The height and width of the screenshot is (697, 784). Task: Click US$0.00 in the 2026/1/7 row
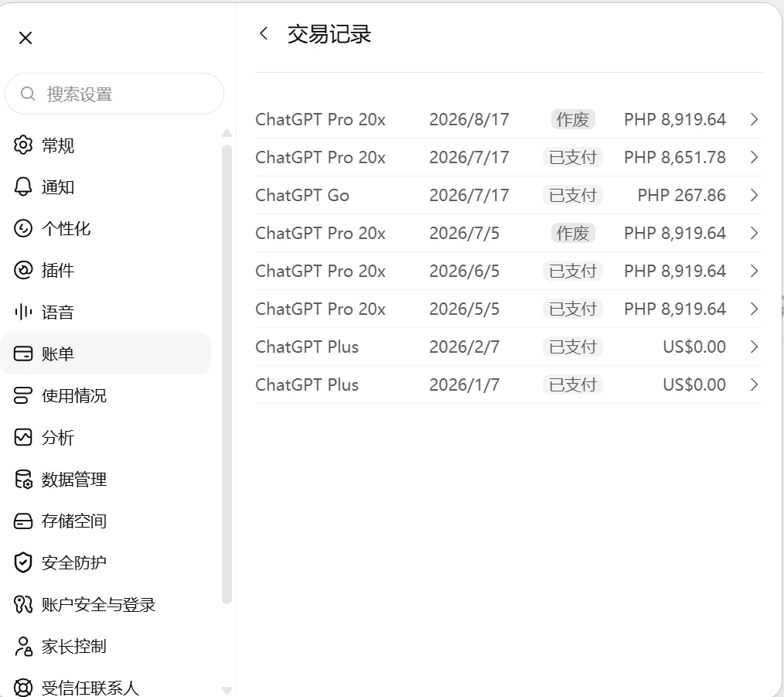(694, 384)
